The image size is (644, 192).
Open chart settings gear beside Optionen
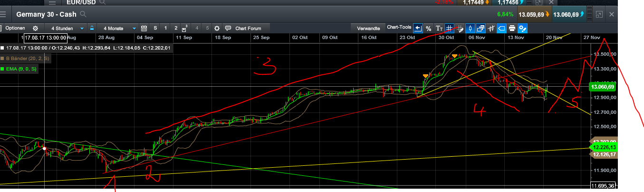pos(35,28)
